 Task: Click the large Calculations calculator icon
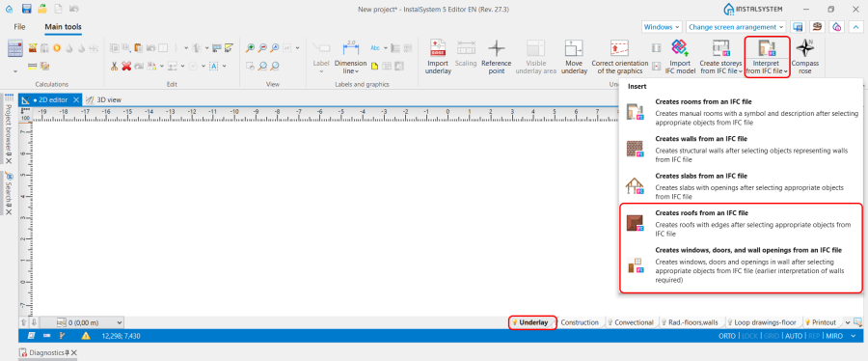click(14, 48)
